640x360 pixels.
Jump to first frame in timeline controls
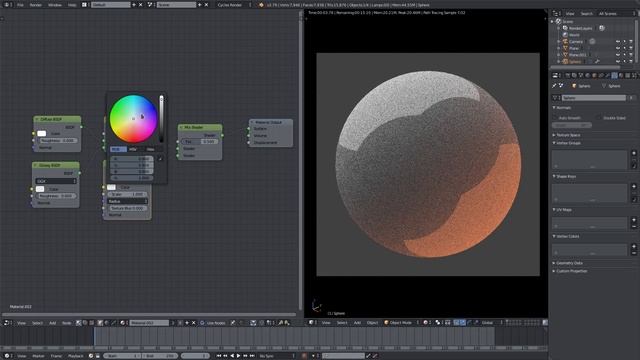point(219,356)
